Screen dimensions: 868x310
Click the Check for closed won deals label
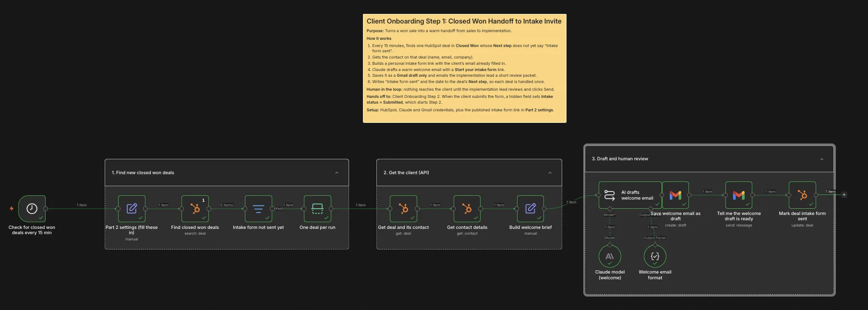coord(32,230)
